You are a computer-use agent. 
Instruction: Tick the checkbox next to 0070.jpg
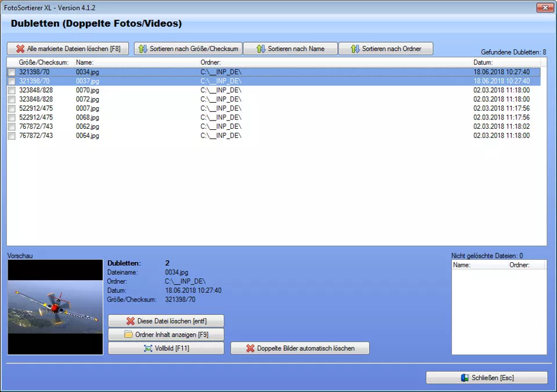[x=12, y=90]
